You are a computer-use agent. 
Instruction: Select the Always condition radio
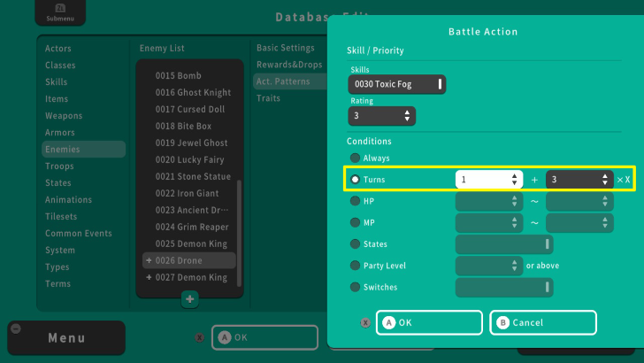tap(355, 158)
